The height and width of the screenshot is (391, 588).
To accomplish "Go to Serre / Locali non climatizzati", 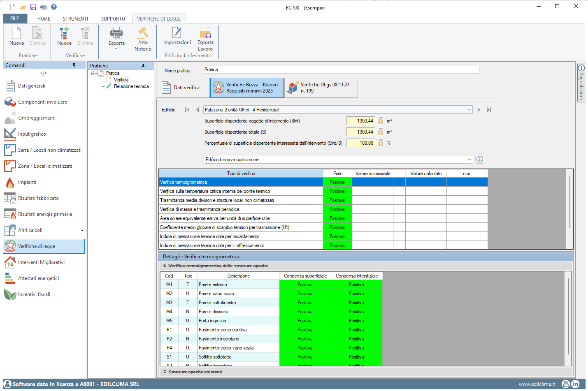I will pyautogui.click(x=44, y=150).
